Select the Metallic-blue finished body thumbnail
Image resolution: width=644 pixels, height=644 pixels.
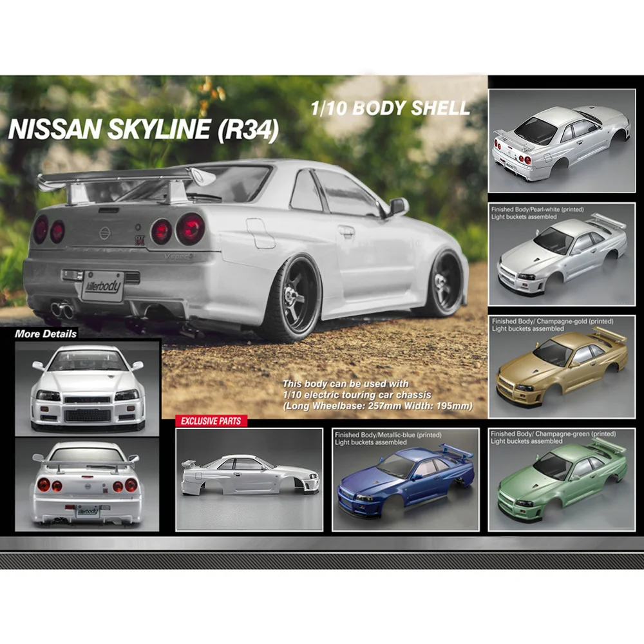[x=405, y=480]
